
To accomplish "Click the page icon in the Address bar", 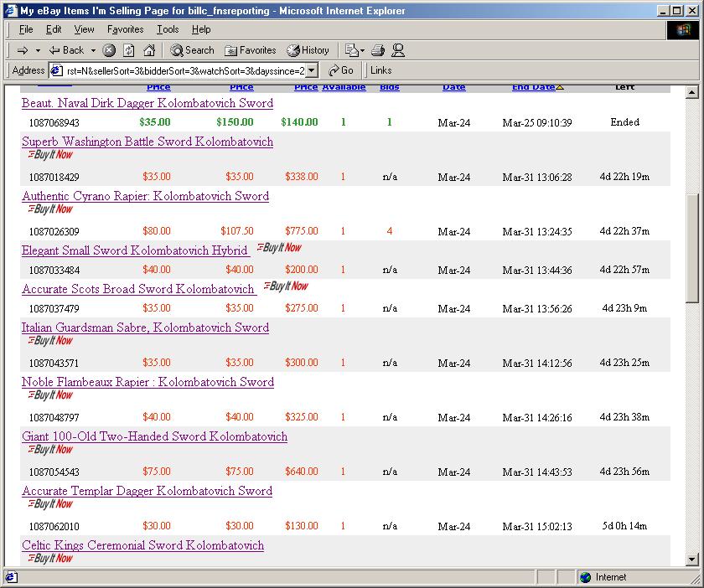I will [56, 70].
